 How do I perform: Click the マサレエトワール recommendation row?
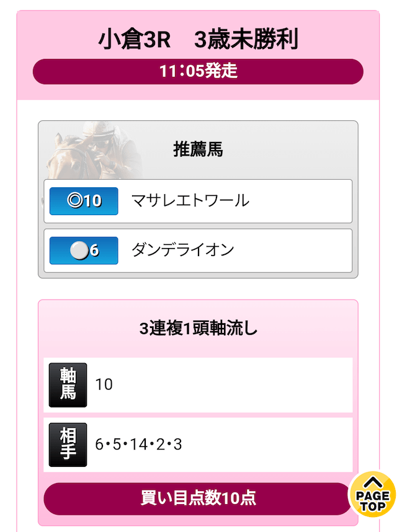click(x=198, y=201)
